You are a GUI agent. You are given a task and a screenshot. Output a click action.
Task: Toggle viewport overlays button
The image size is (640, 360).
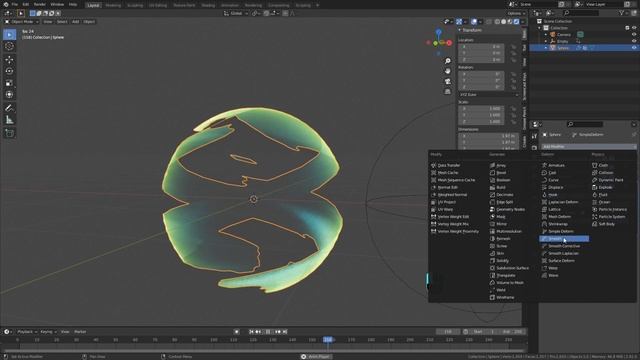point(474,22)
